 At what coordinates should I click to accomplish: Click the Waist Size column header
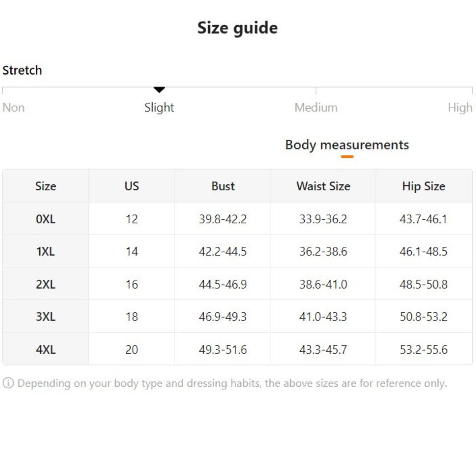point(323,186)
